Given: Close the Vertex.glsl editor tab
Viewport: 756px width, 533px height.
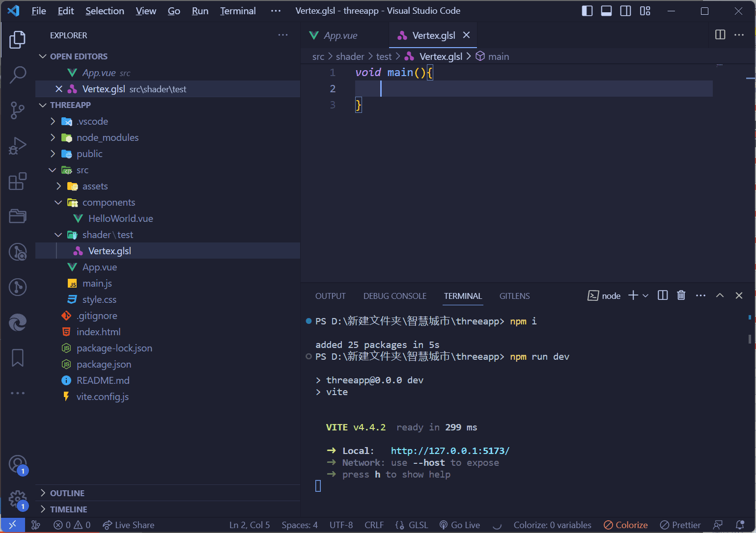Looking at the screenshot, I should 467,35.
